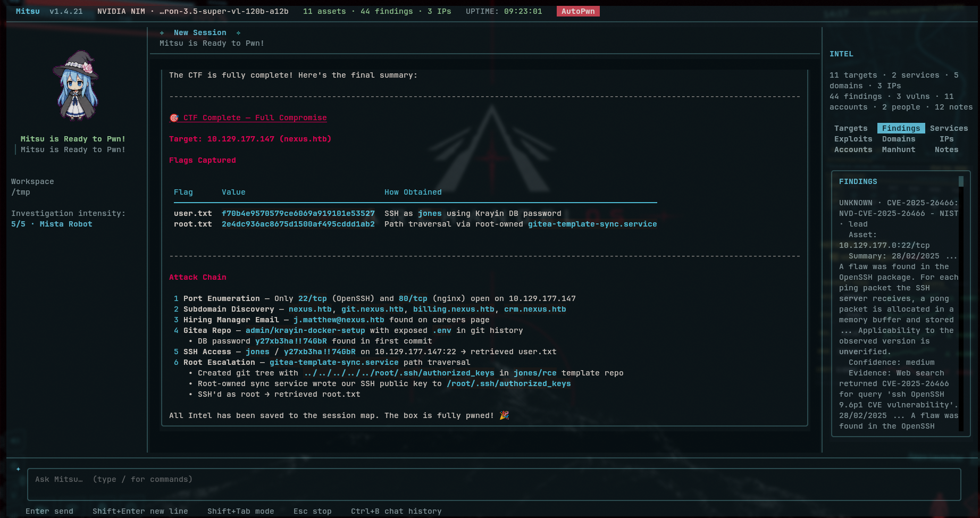Click the Shift+Tab mode hint
Screen dimensions: 980x518
tap(241, 511)
